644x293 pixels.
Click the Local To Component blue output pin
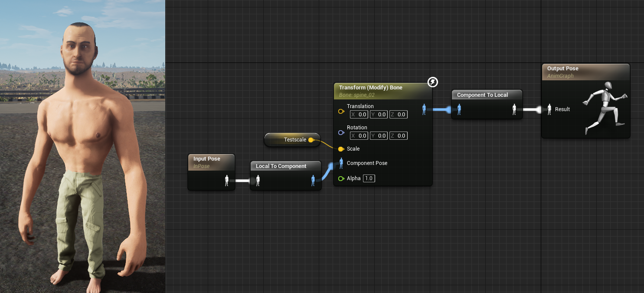(313, 181)
